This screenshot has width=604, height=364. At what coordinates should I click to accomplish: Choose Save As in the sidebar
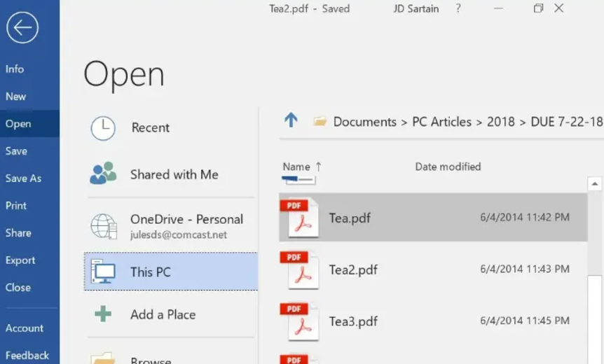click(23, 178)
